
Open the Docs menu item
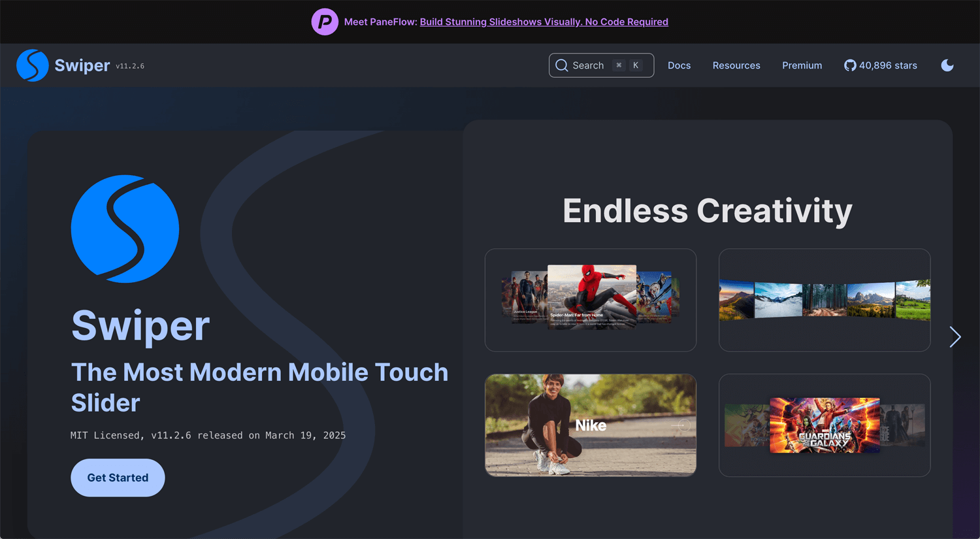pyautogui.click(x=679, y=65)
